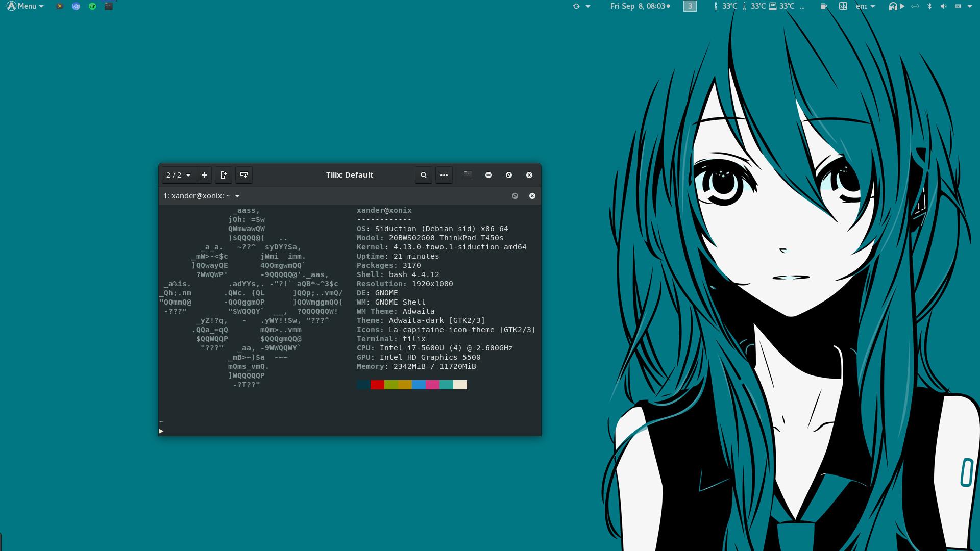Click workspace indicator number 3
Screen dimensions: 980x551
tap(690, 6)
